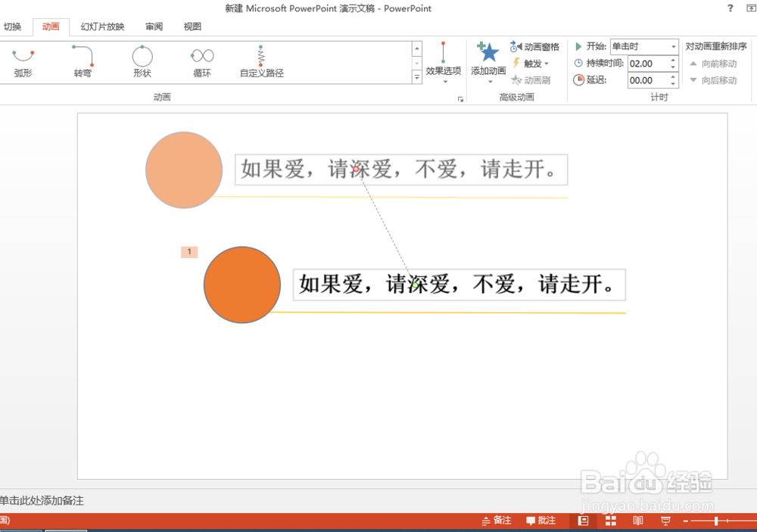Image resolution: width=757 pixels, height=532 pixels.
Task: Select the 动画 animations tab
Action: point(51,26)
